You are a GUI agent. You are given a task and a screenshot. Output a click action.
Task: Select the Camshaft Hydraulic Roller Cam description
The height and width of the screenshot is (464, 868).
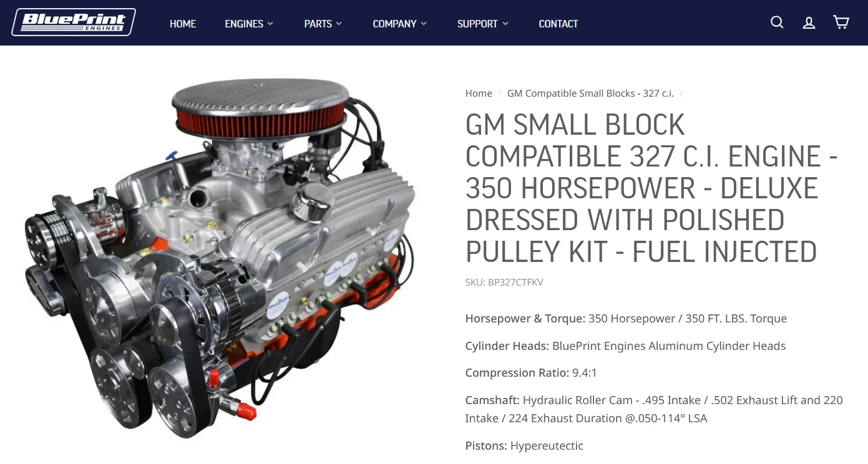pyautogui.click(x=654, y=409)
